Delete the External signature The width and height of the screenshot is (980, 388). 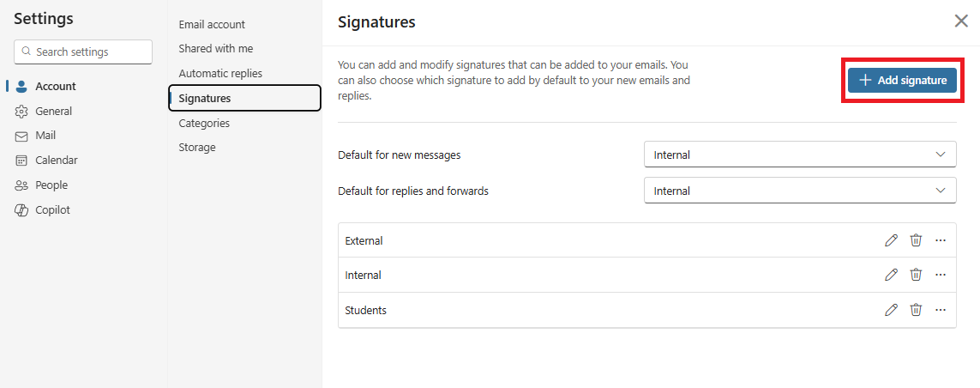tap(916, 240)
